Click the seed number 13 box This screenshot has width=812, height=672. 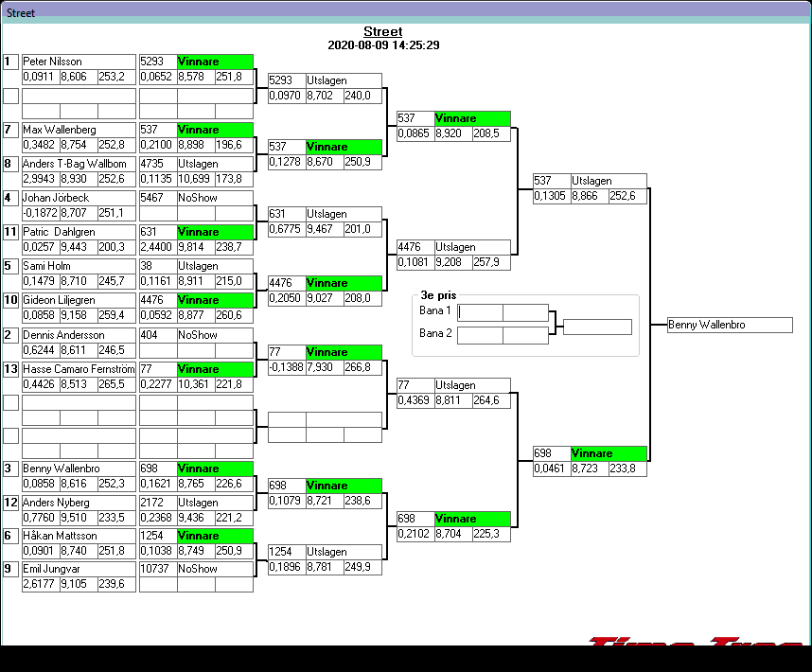10,369
